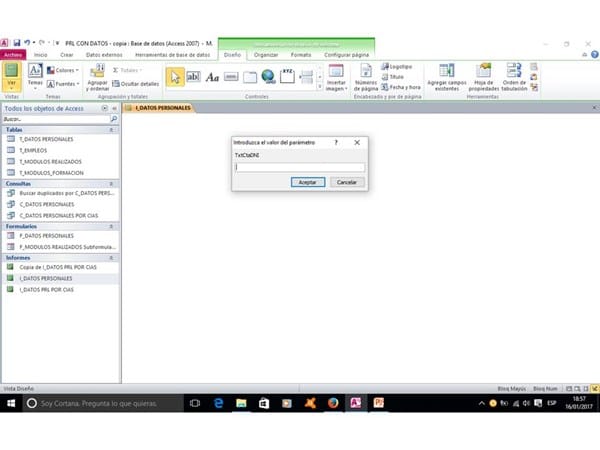Viewport: 600px width, 450px height.
Task: Insert a Título
Action: pos(393,77)
